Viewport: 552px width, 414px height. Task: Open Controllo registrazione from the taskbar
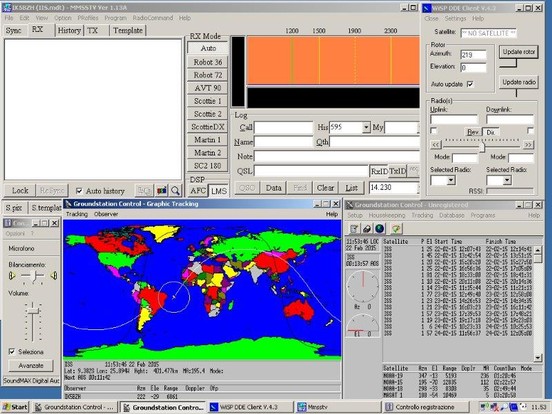point(425,407)
